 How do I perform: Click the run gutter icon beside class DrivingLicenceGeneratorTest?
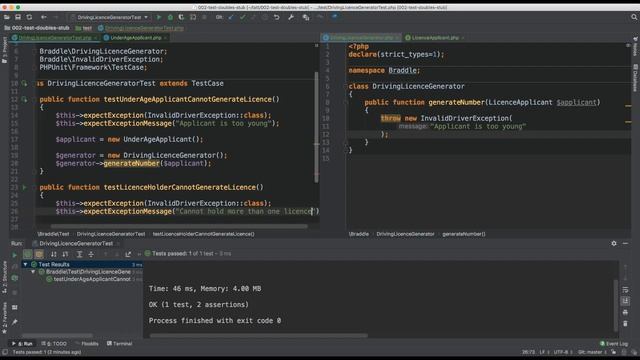point(24,83)
